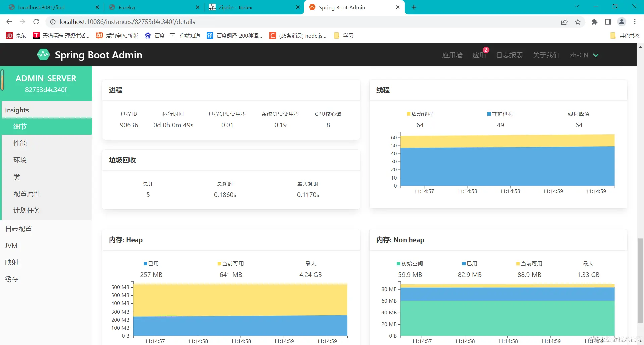Click the 总耗时 value 0.1860s
The image size is (644, 345).
click(x=225, y=195)
